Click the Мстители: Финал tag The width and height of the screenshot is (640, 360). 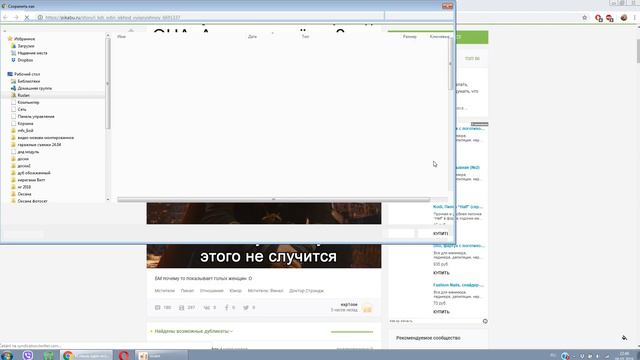pyautogui.click(x=265, y=291)
